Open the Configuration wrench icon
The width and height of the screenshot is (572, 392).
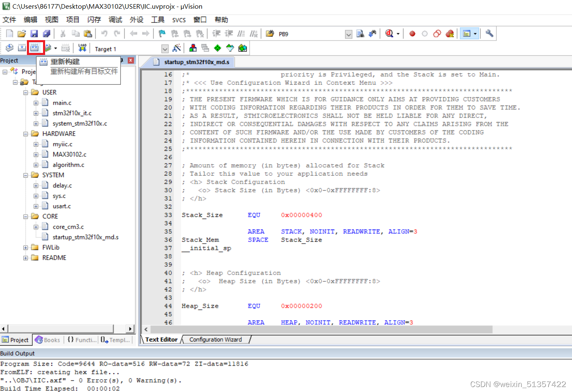pyautogui.click(x=489, y=33)
